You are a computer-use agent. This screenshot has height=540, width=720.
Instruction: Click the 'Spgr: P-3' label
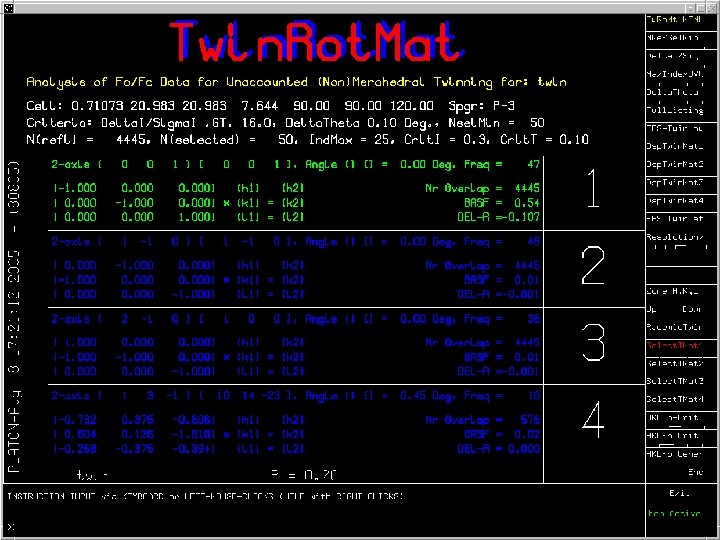[481, 106]
